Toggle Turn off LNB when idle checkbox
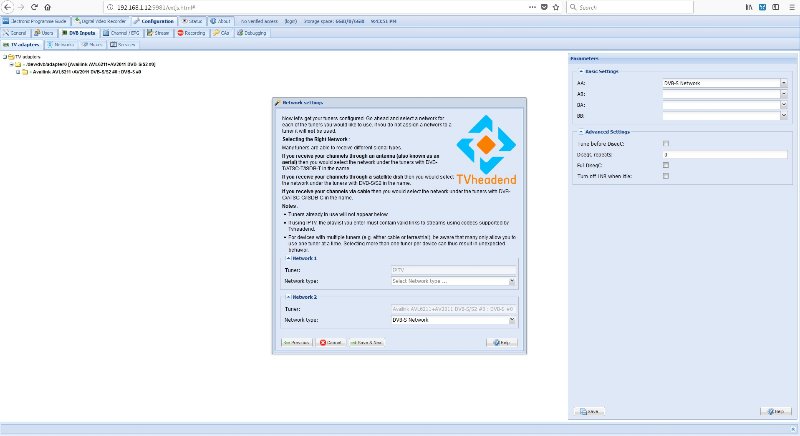Screen dimensions: 800x436 [x=666, y=176]
